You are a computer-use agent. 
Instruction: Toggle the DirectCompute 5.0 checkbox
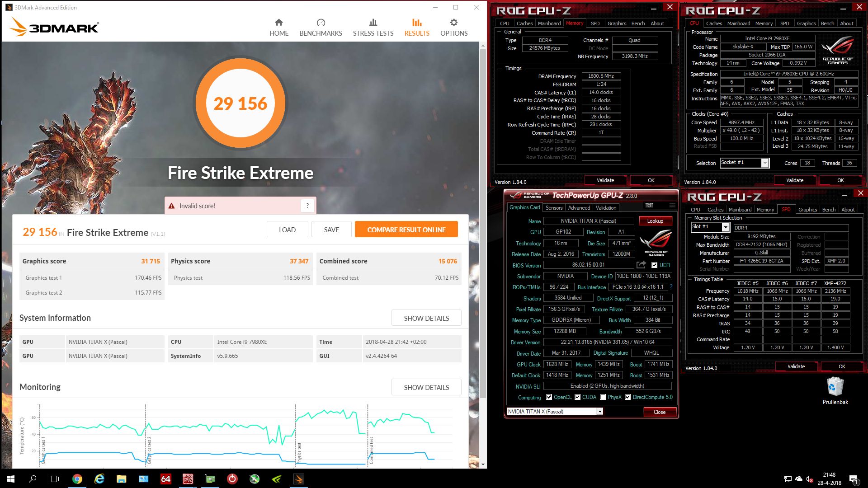point(627,397)
